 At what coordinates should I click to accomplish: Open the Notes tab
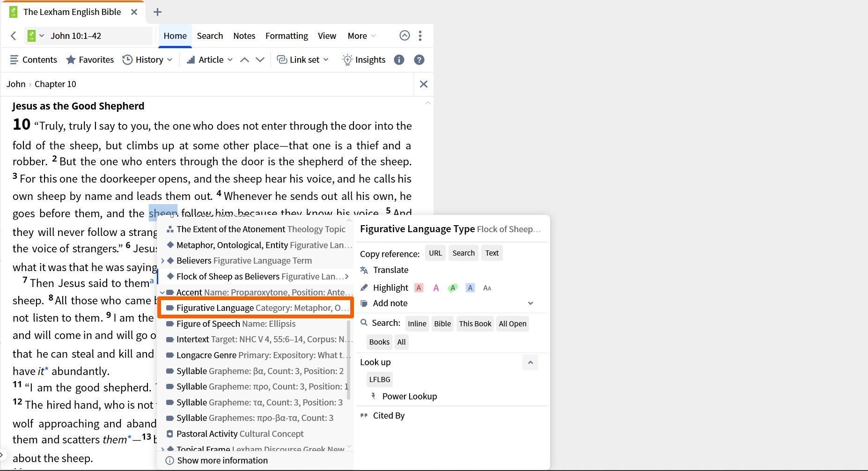pos(244,36)
